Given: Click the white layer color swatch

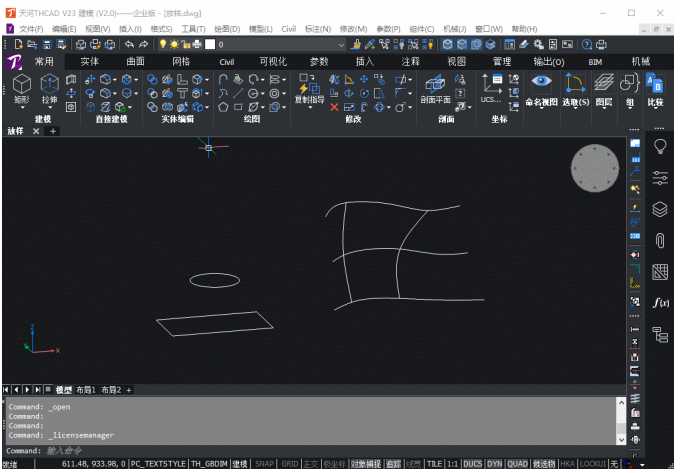Looking at the screenshot, I should pyautogui.click(x=210, y=44).
